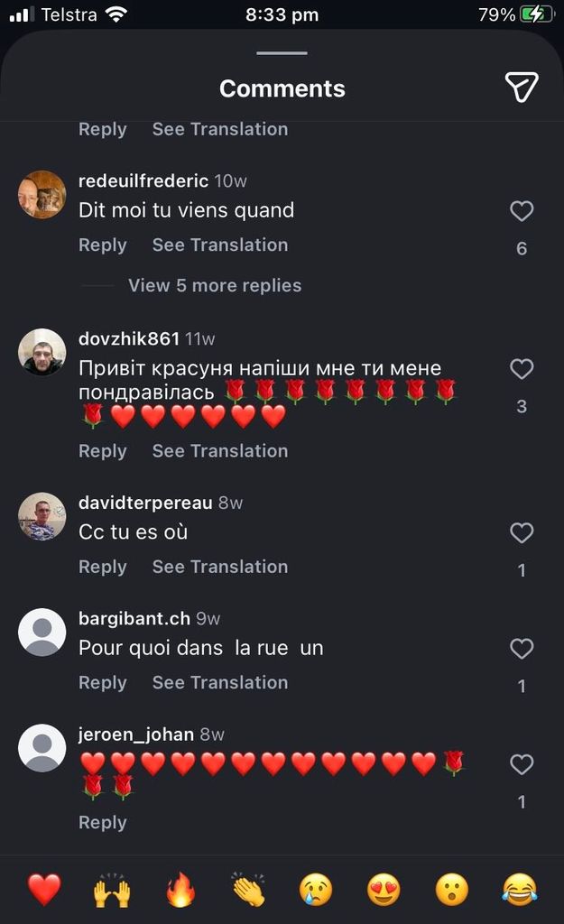See Translation for bargibant.ch's comment
Screen dimensions: 564x924
click(x=220, y=682)
